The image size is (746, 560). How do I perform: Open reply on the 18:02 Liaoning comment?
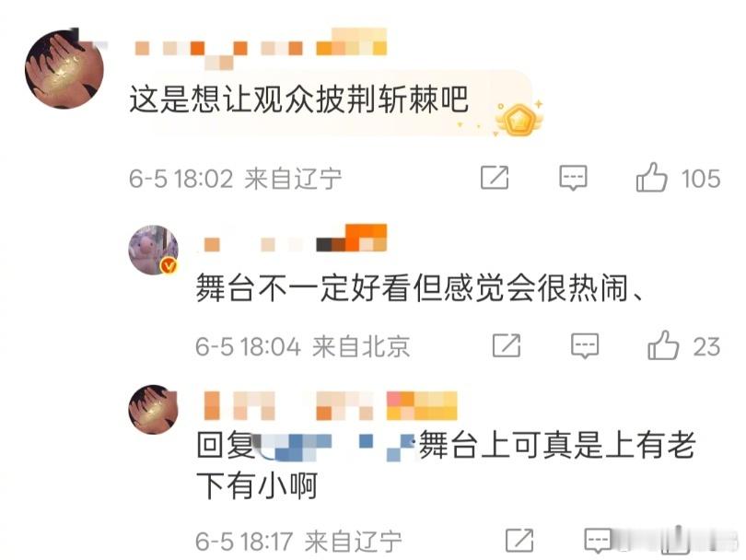pyautogui.click(x=573, y=178)
